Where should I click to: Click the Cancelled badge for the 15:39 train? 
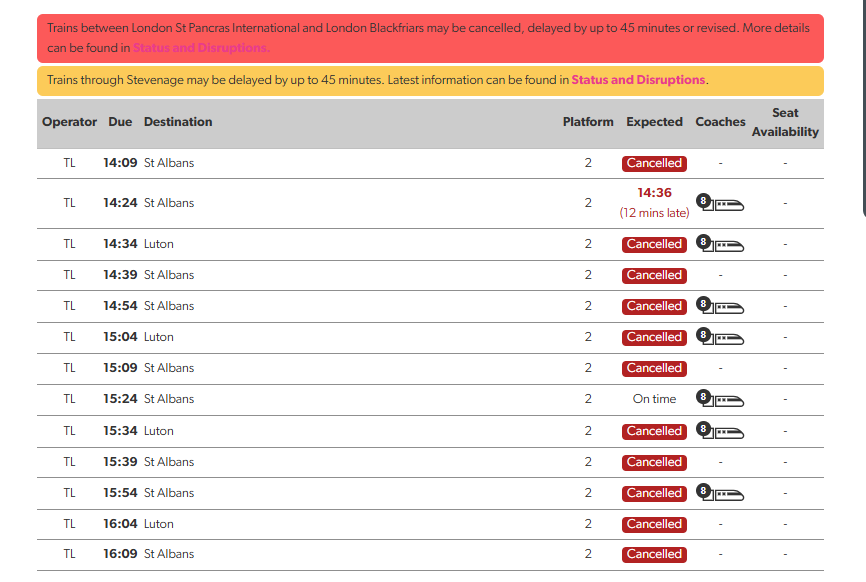654,462
